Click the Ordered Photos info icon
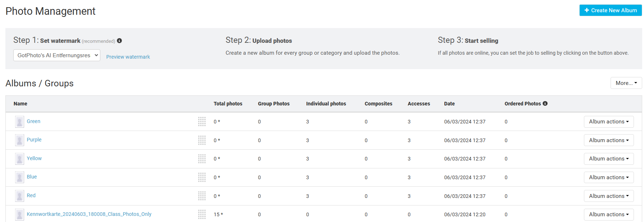Viewport: 644px width, 222px height. (x=545, y=104)
